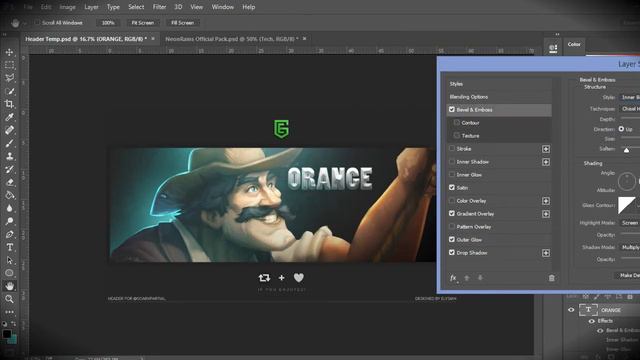Viewport: 640px width, 360px height.
Task: Select the Brush tool
Action: [x=9, y=143]
